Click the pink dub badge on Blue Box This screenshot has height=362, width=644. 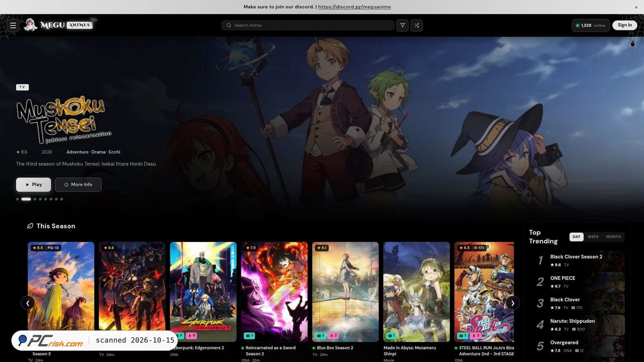[333, 336]
